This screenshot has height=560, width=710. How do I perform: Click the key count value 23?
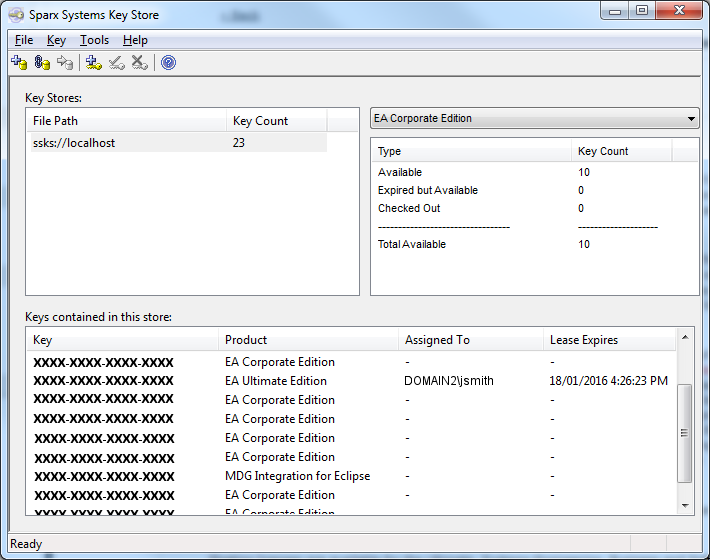[x=239, y=143]
